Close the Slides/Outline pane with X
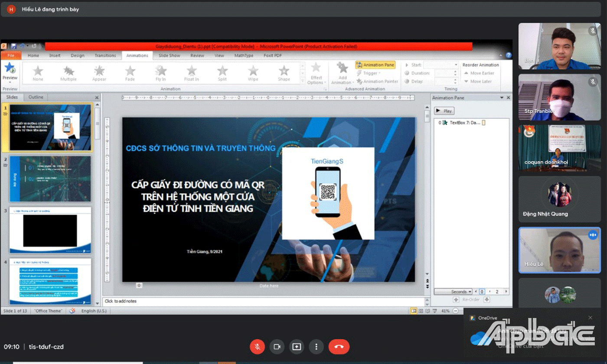The width and height of the screenshot is (607, 364). click(97, 97)
